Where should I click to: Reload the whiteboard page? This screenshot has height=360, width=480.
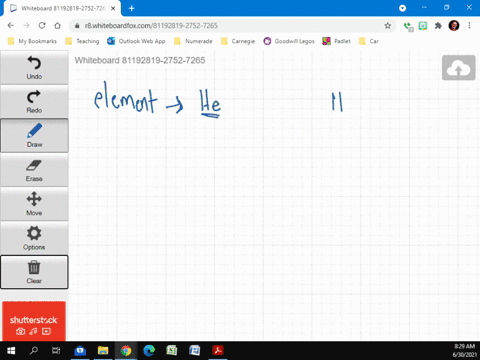click(42, 26)
